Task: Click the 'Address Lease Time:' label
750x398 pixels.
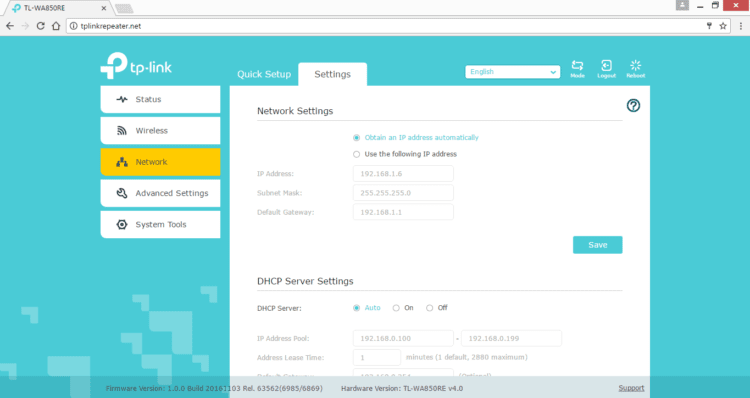Action: coord(290,357)
